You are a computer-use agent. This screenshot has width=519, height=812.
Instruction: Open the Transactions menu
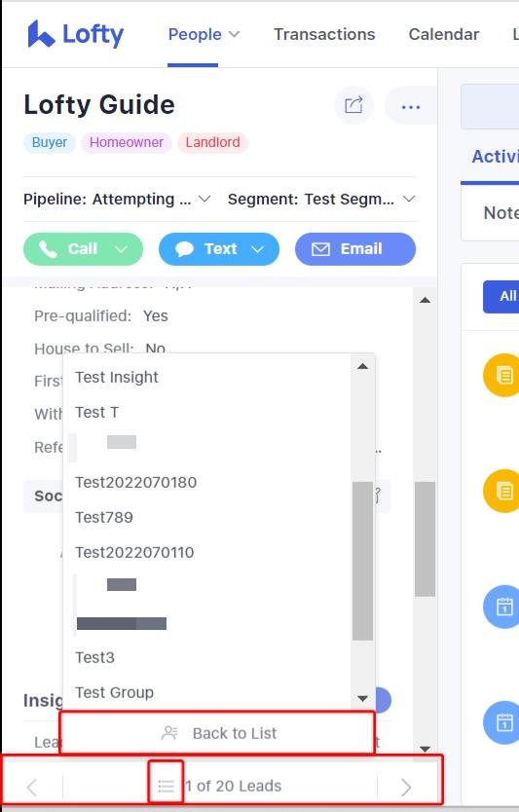coord(324,34)
